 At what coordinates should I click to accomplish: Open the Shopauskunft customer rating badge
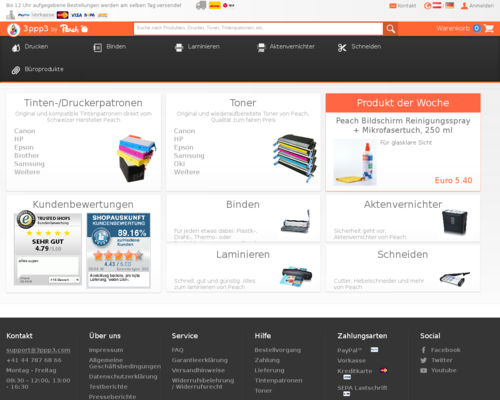click(x=118, y=251)
